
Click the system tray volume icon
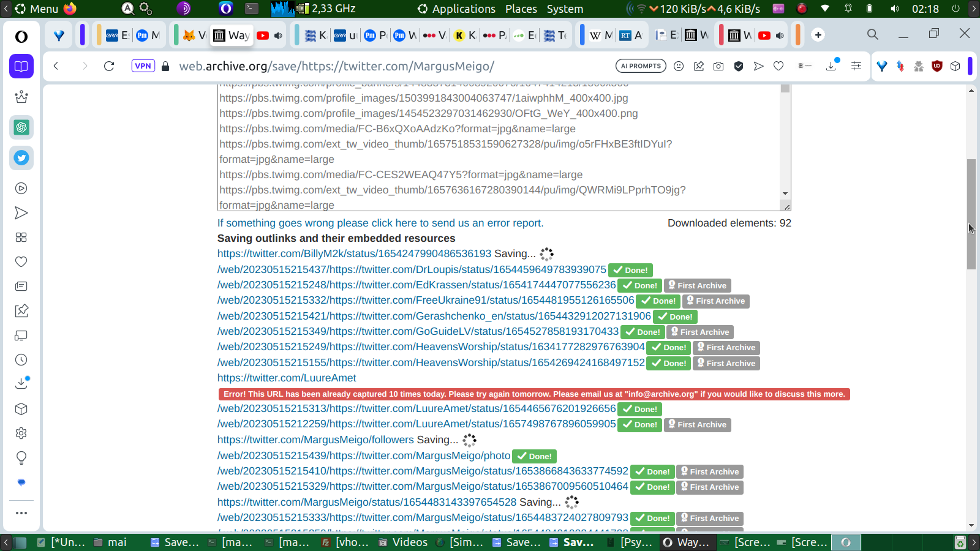tap(895, 9)
